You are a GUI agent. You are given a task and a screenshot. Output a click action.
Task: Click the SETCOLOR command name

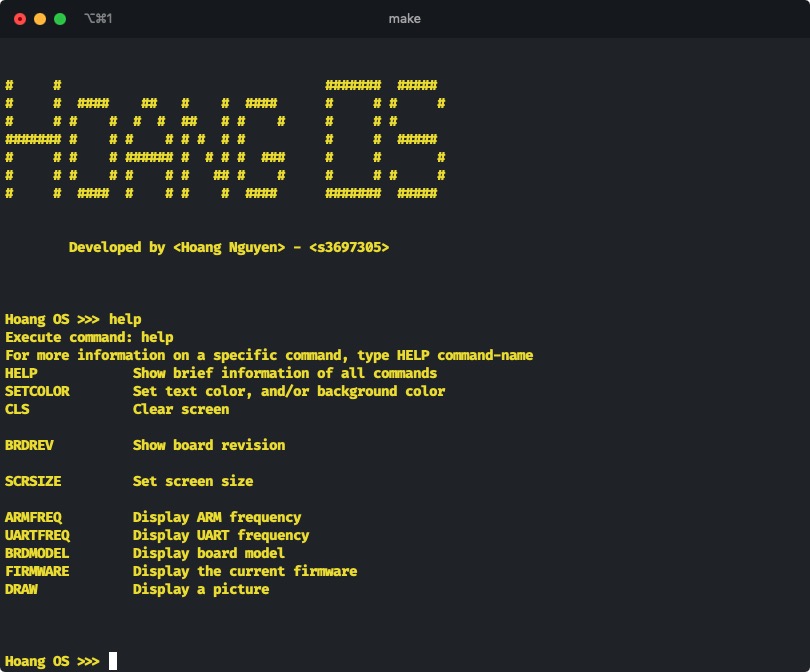click(x=37, y=391)
